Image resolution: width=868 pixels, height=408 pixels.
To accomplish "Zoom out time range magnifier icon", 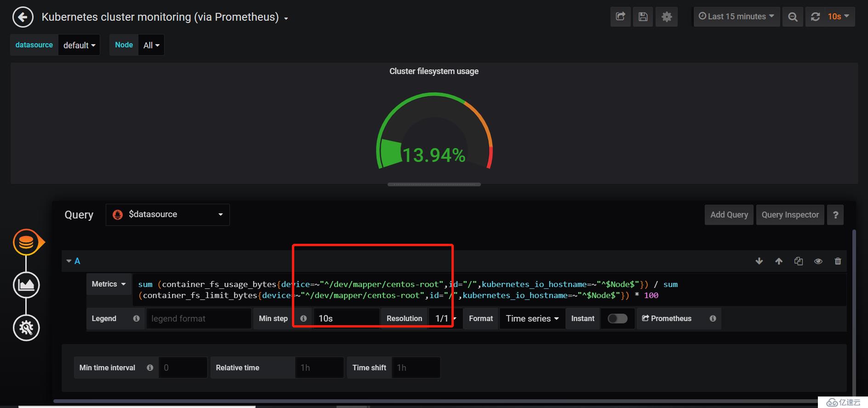I will [793, 17].
